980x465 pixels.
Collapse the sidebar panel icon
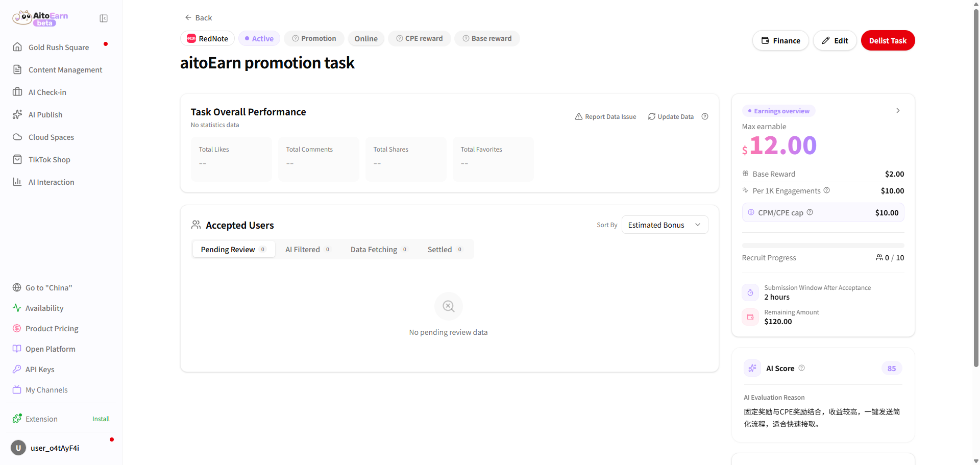tap(104, 18)
